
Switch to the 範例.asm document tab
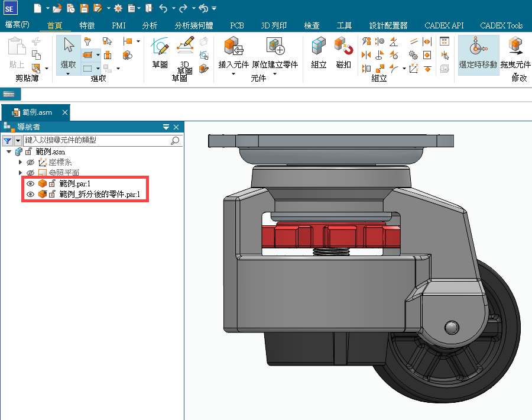click(37, 112)
